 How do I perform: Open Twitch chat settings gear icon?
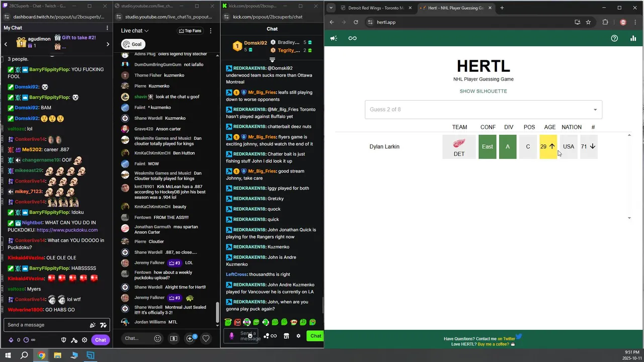85,340
